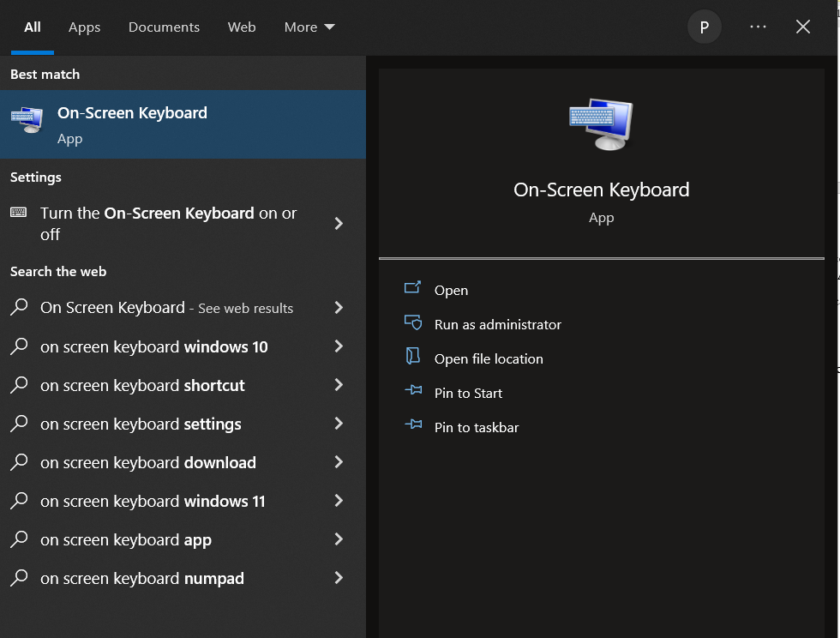Click Open in the app actions

[x=451, y=290]
